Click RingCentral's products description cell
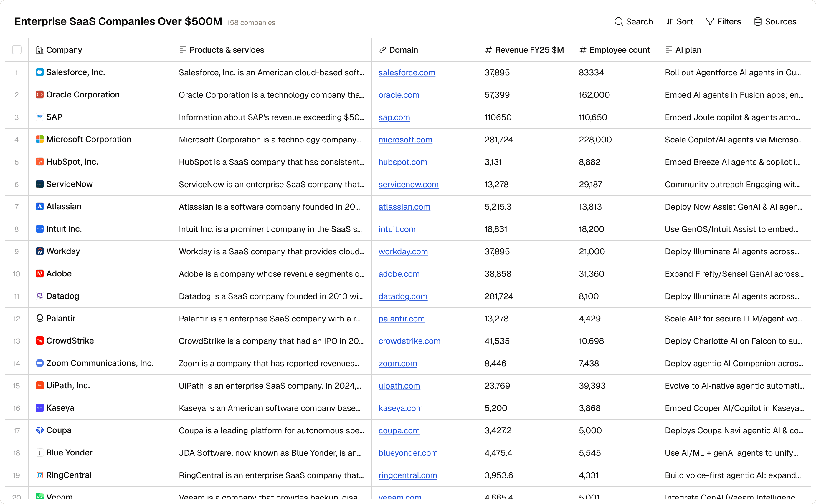The image size is (816, 504). click(x=271, y=475)
